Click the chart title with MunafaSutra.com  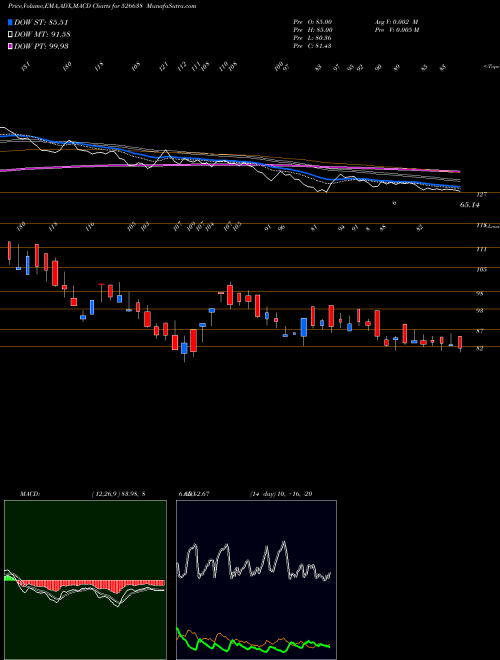click(x=102, y=6)
